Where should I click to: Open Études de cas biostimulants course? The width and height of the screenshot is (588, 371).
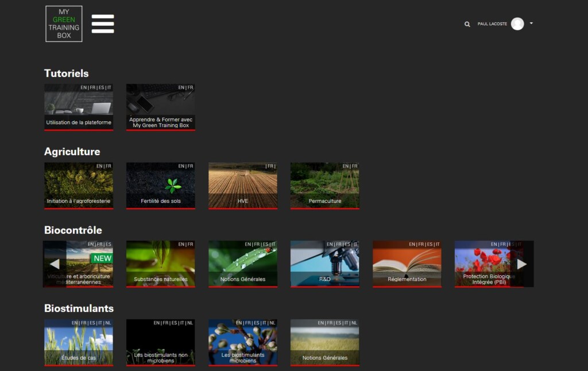click(x=79, y=342)
